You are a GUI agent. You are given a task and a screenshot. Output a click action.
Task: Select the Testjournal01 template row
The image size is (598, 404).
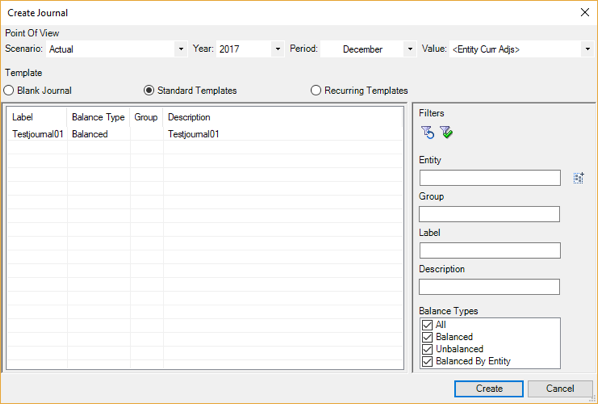click(205, 134)
